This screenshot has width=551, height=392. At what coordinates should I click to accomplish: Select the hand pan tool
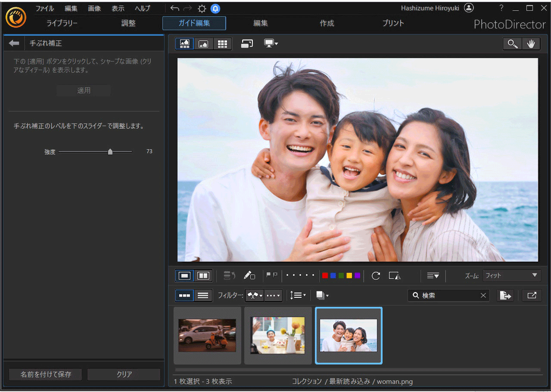pos(531,44)
